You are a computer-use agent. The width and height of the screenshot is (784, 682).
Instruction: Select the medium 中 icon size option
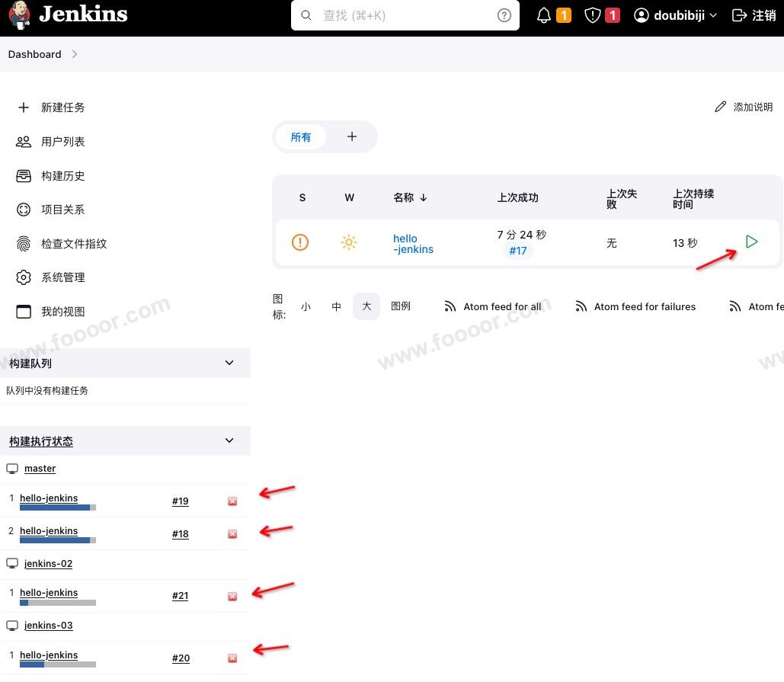click(x=336, y=306)
